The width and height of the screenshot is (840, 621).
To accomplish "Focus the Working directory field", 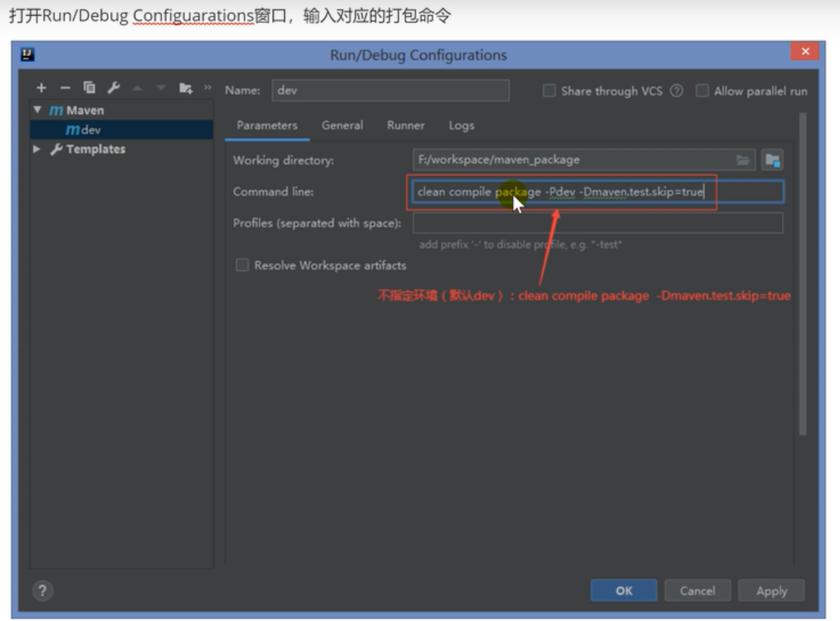I will [584, 160].
